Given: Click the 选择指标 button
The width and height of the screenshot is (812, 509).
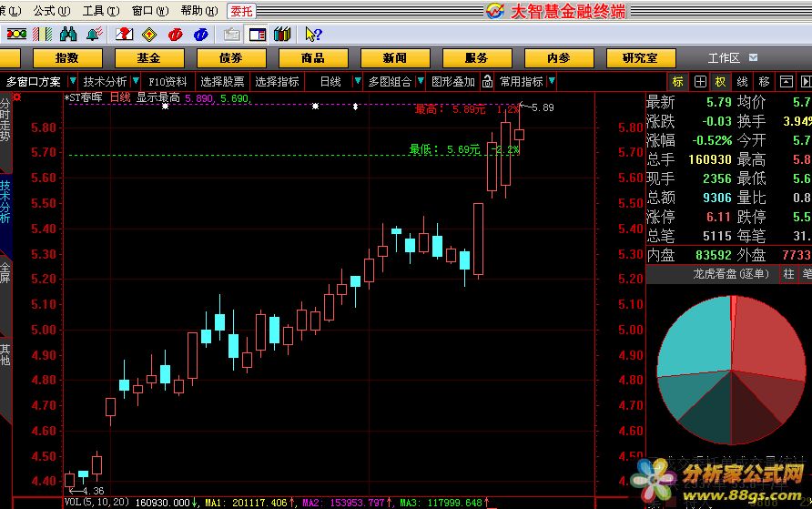Looking at the screenshot, I should (277, 81).
